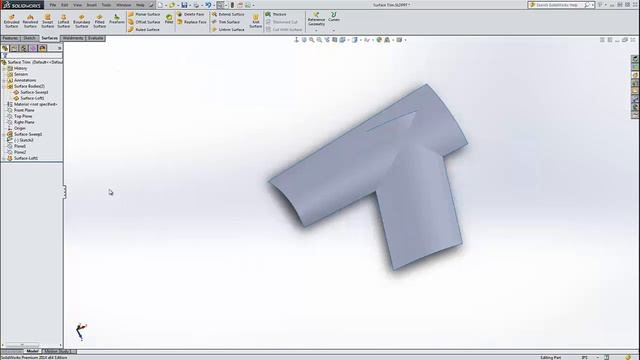Open the DisplayManager tab

point(42,48)
